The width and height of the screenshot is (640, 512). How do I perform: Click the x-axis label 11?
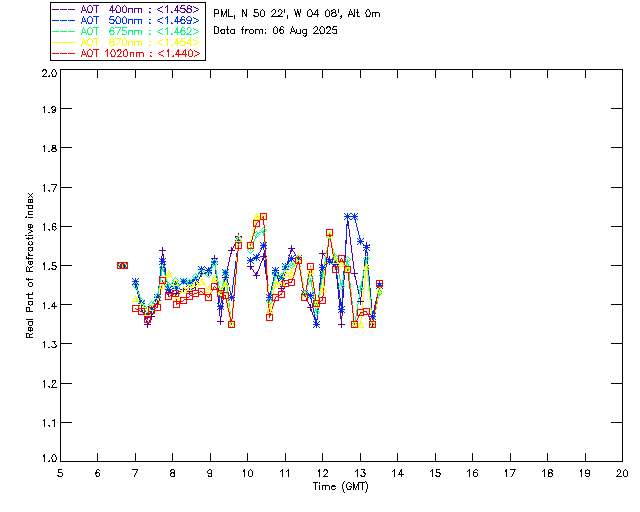(x=285, y=474)
